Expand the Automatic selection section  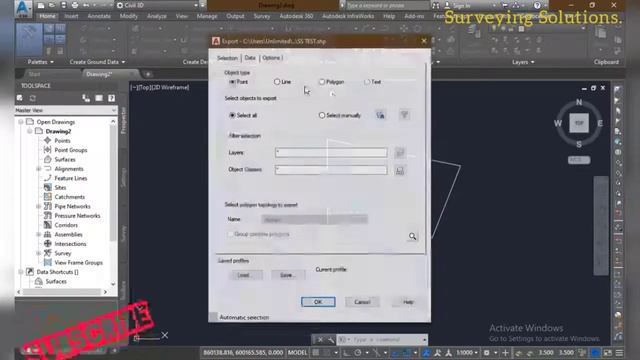(213, 317)
